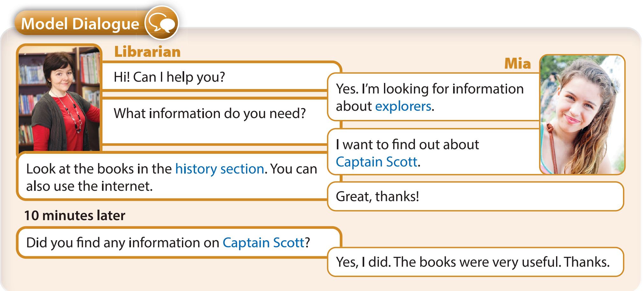Viewport: 644px width, 291px height.
Task: Click the 'Yes. I'm looking for information' bubble
Action: (434, 97)
